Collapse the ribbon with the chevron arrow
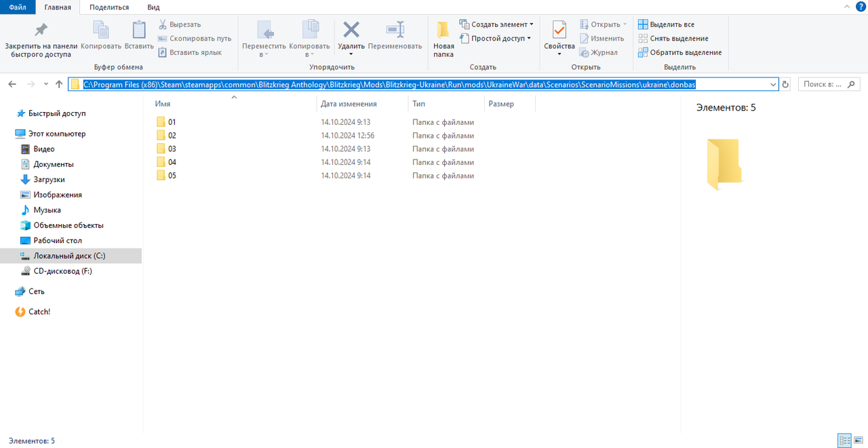The image size is (868, 448). (x=847, y=6)
